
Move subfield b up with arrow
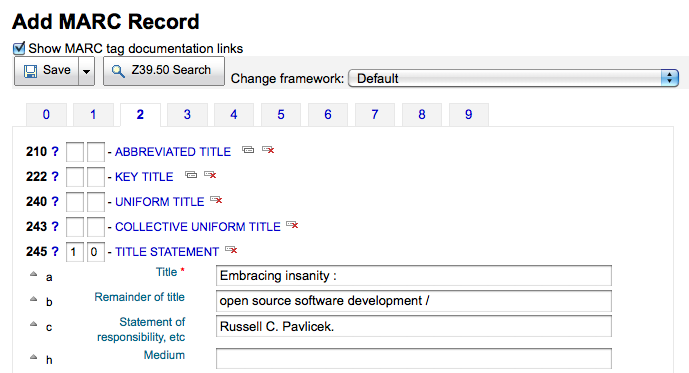coord(33,299)
